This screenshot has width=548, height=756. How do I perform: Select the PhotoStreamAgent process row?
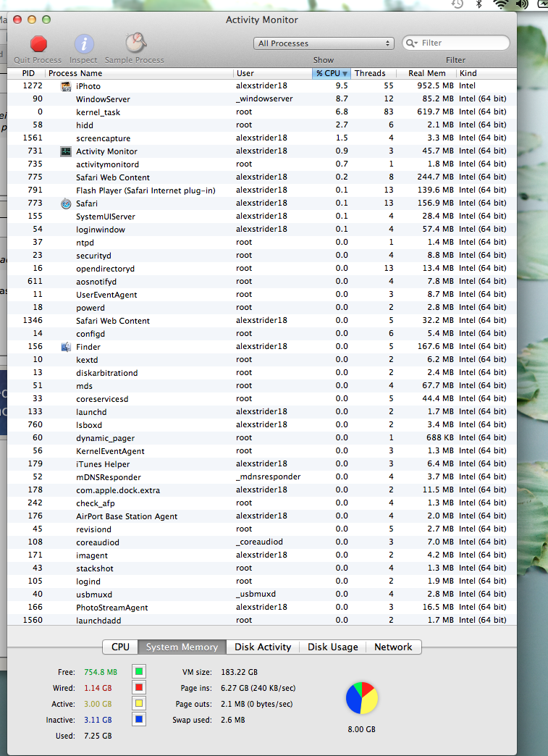click(x=262, y=607)
